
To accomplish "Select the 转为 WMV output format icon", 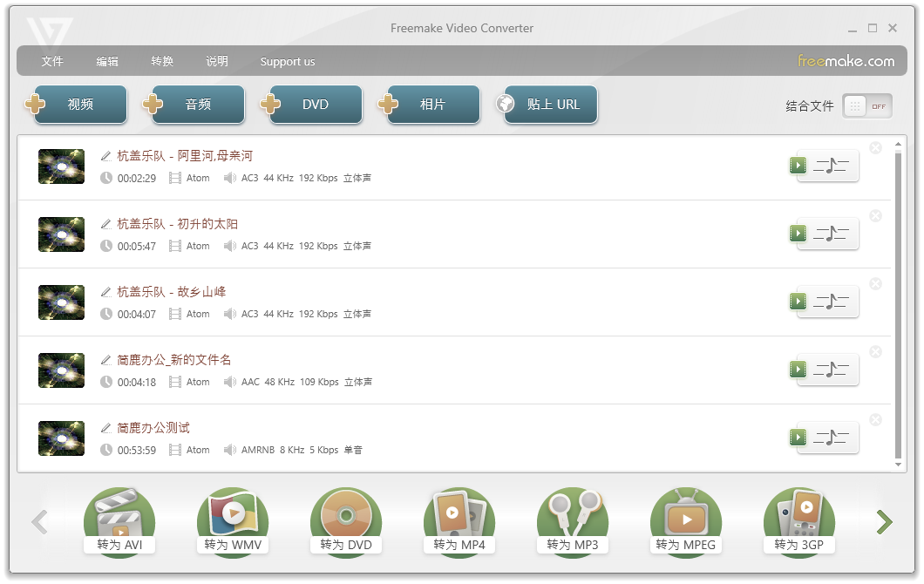I will tap(233, 518).
